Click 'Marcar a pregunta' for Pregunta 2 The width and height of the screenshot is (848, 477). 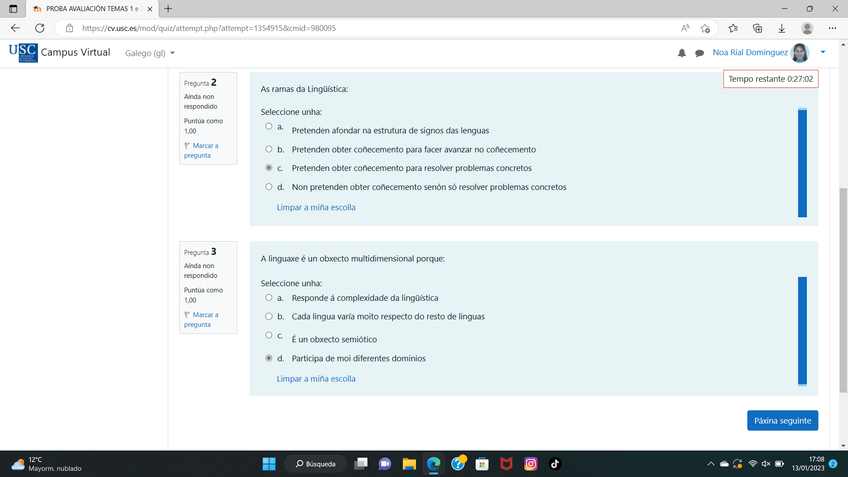(201, 150)
